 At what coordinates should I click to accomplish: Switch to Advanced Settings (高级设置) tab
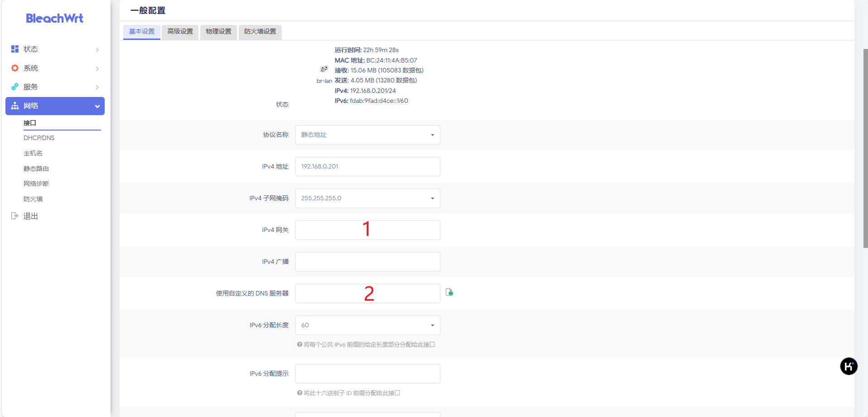click(x=180, y=32)
